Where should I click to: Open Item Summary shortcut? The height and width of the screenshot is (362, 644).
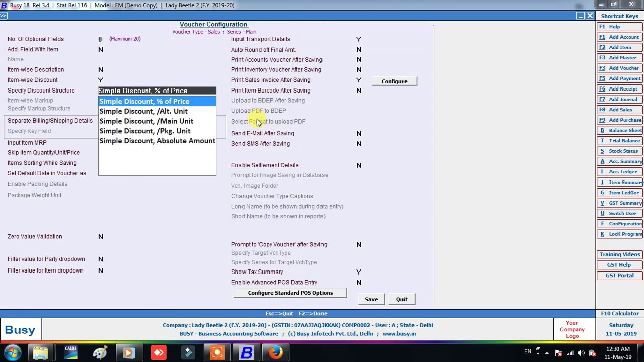pos(620,183)
